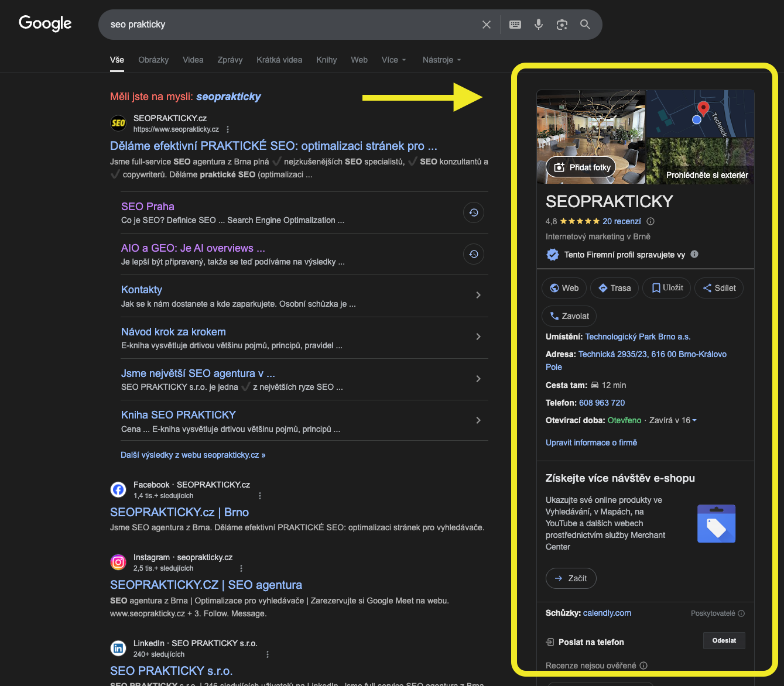Click the Uložit save button

click(x=666, y=288)
